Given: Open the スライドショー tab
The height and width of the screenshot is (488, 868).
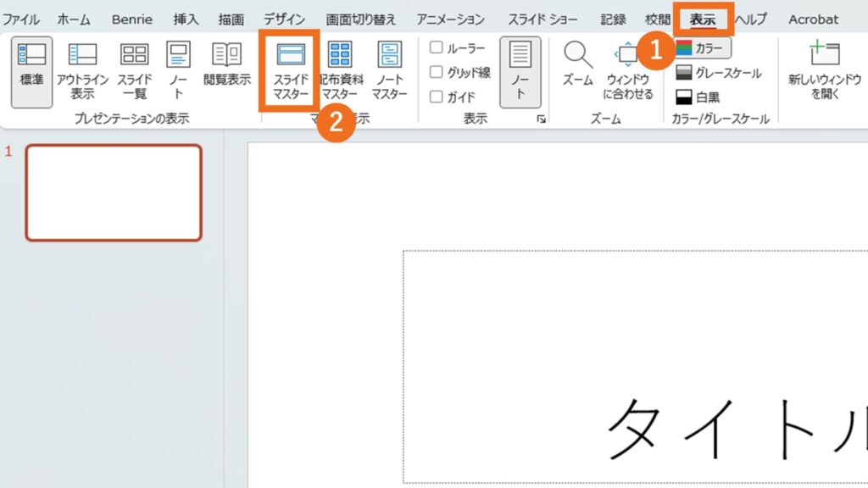Looking at the screenshot, I should 542,19.
